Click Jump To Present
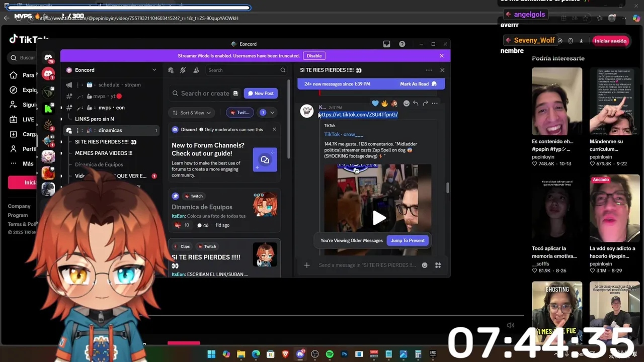 coord(408,240)
